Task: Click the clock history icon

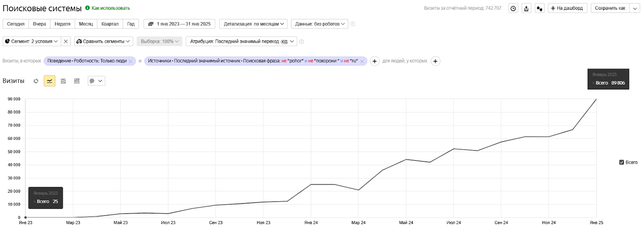Action: [x=513, y=8]
